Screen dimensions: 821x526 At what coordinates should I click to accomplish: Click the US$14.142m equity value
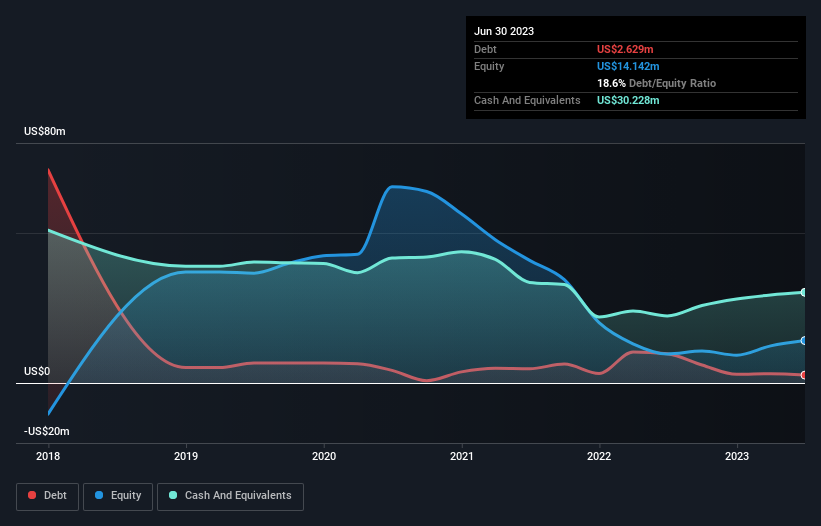(628, 66)
